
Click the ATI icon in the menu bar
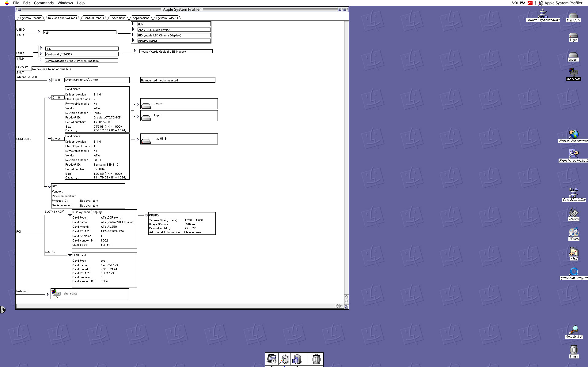click(530, 3)
